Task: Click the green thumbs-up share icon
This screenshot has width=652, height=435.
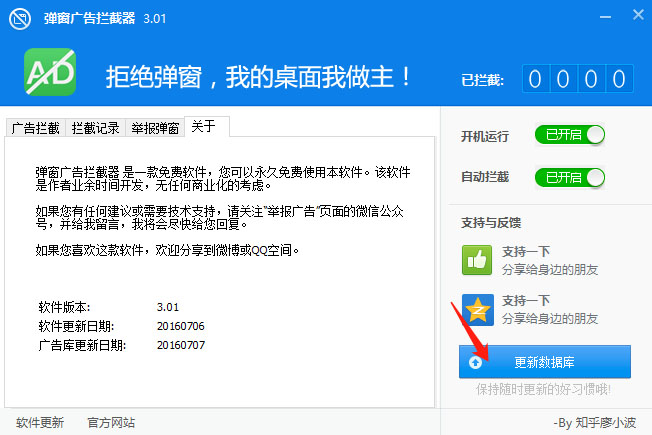Action: [477, 260]
